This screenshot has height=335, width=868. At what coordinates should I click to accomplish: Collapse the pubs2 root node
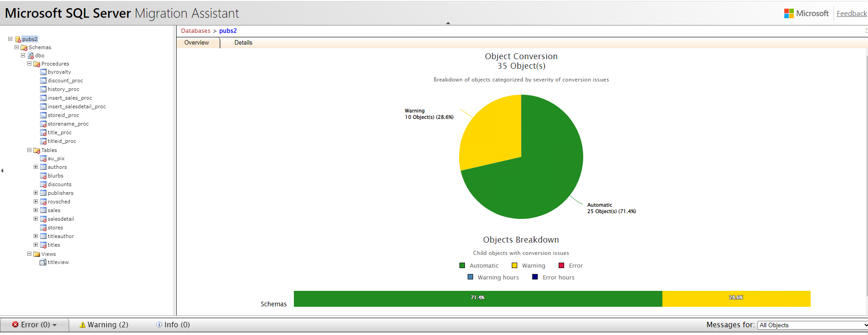[x=10, y=39]
